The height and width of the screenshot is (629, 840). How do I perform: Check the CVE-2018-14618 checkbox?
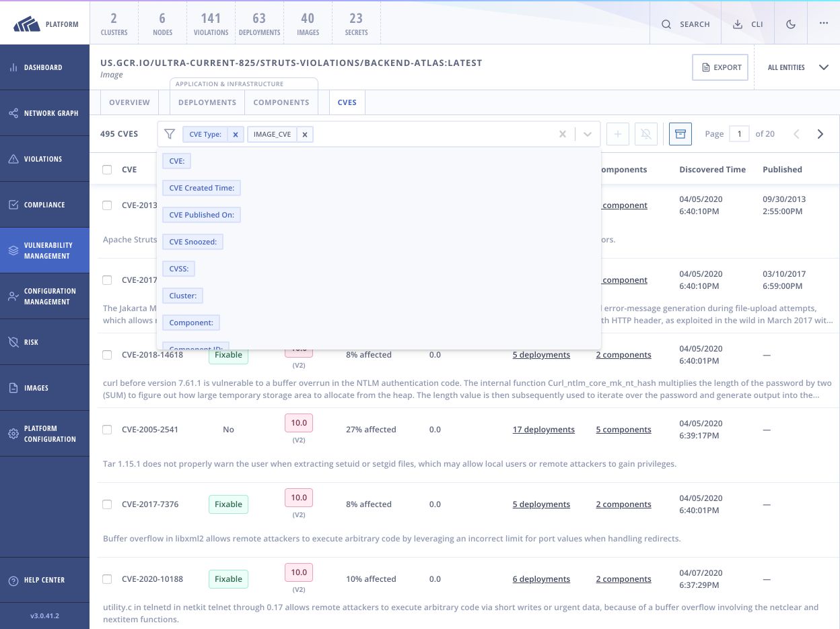(x=107, y=355)
